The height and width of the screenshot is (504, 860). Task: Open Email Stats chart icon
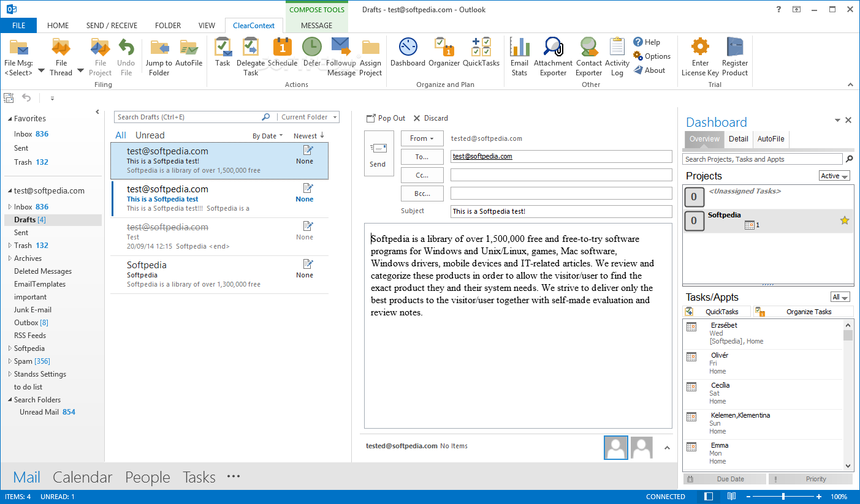[x=519, y=57]
